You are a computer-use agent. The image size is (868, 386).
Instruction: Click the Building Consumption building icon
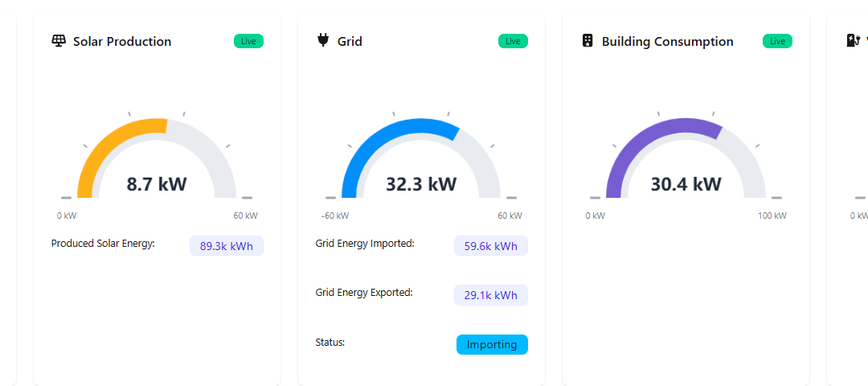click(588, 41)
